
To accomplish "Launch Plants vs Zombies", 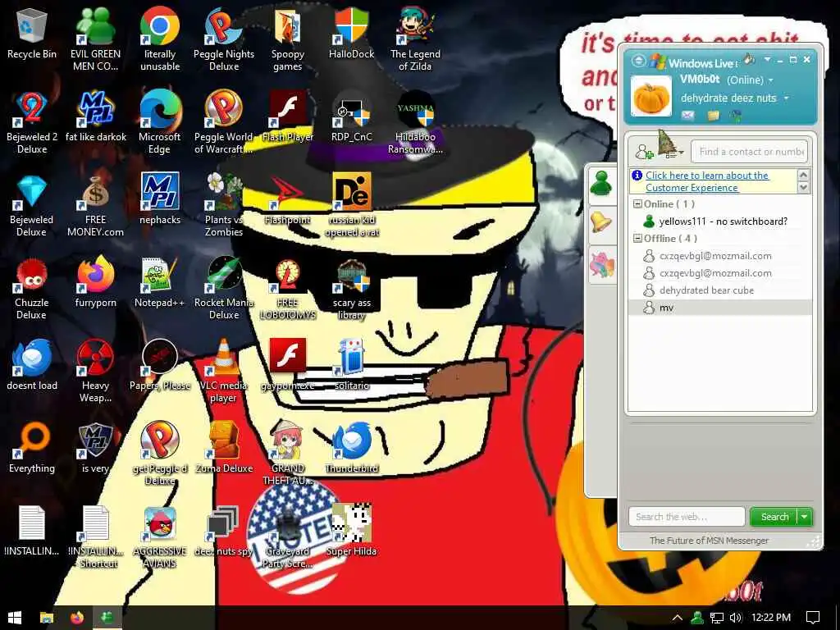I will pos(224,205).
